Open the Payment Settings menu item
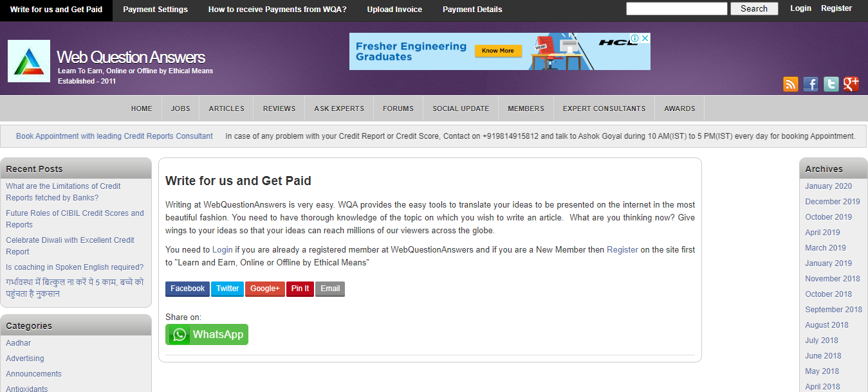 pyautogui.click(x=155, y=10)
